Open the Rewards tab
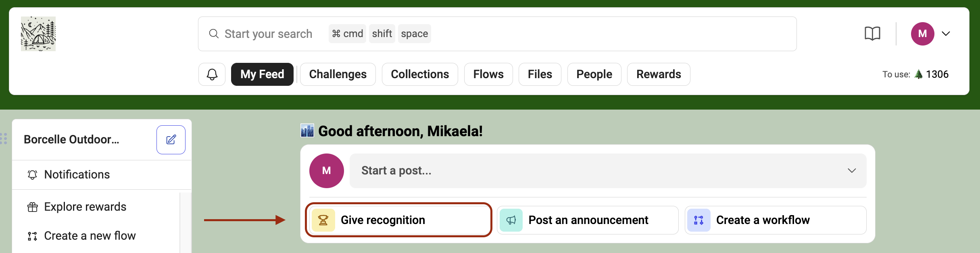 click(x=659, y=74)
